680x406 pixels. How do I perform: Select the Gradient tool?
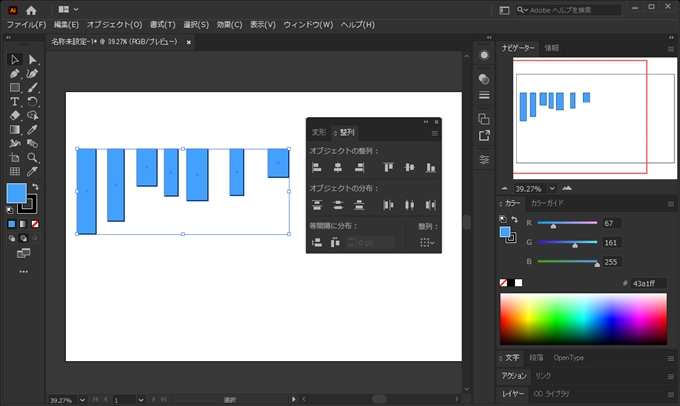point(15,129)
